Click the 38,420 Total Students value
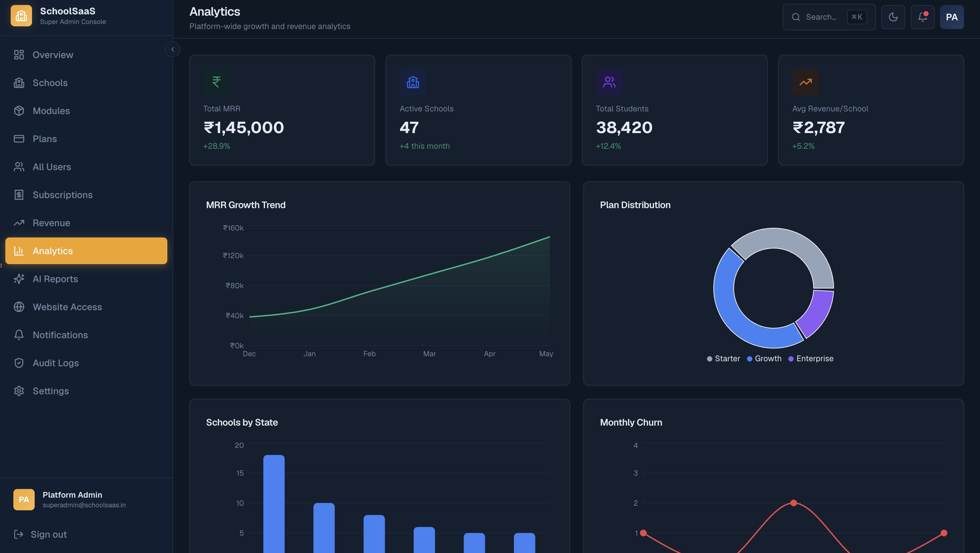The width and height of the screenshot is (980, 553). [x=624, y=127]
